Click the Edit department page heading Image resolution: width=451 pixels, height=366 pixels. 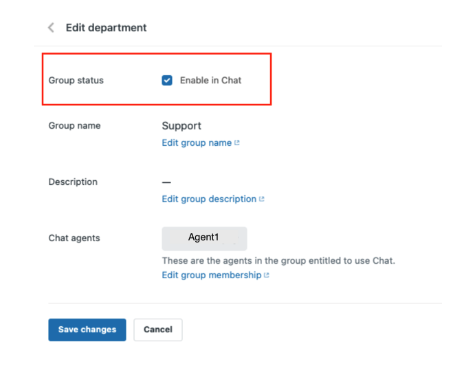click(x=106, y=28)
